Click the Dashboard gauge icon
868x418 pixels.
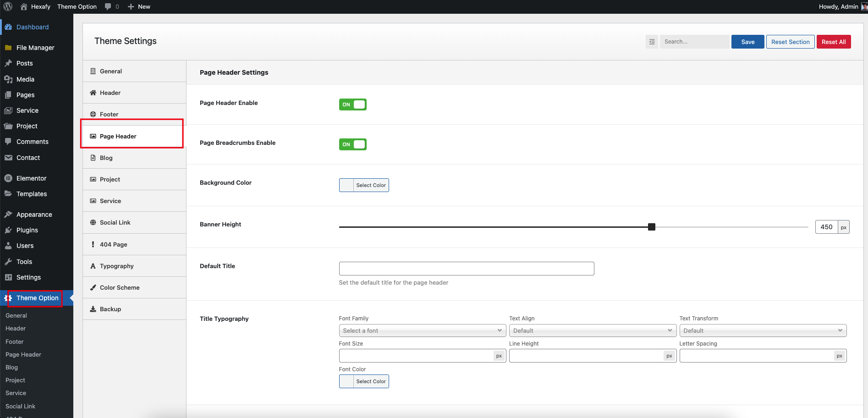pos(8,27)
